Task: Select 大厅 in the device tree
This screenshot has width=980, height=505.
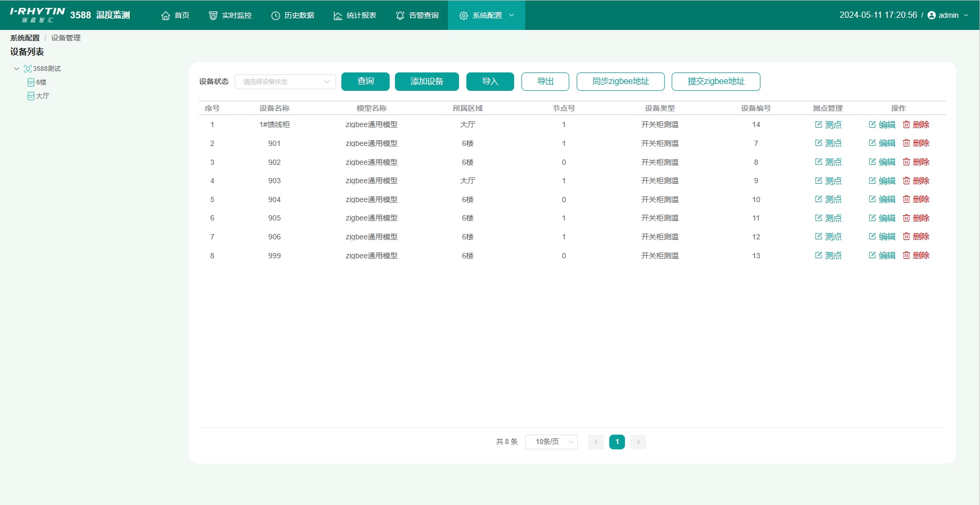Action: [x=43, y=96]
